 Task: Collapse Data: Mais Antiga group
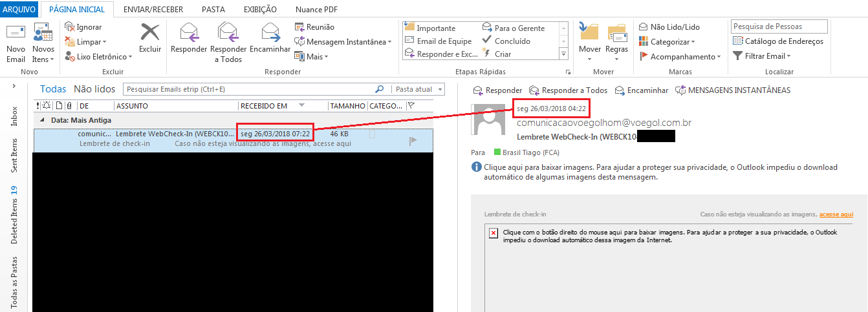tap(43, 120)
